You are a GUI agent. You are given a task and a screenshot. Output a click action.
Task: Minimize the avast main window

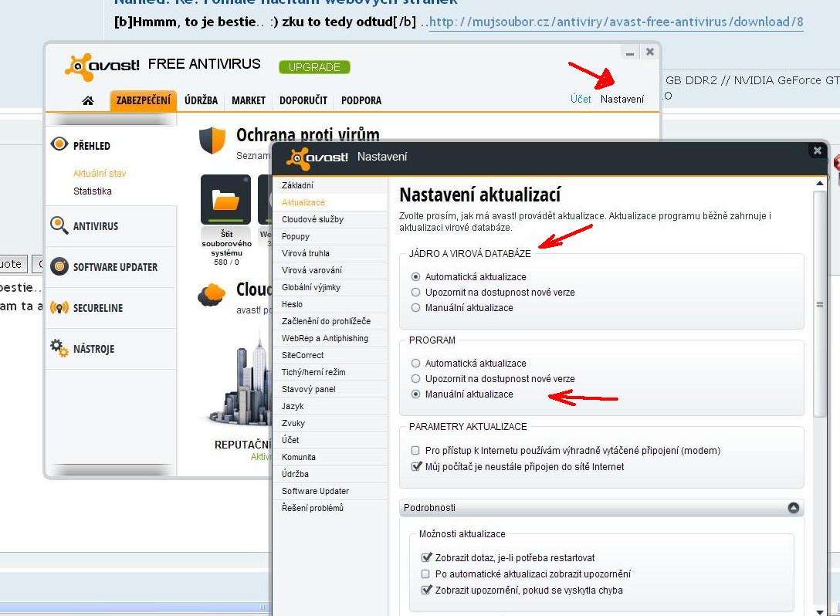[630, 52]
